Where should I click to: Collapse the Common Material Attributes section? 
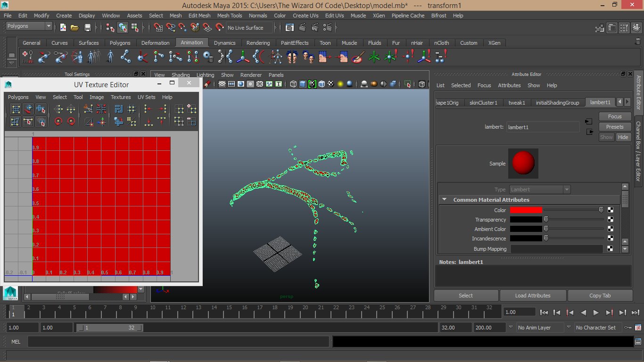444,200
